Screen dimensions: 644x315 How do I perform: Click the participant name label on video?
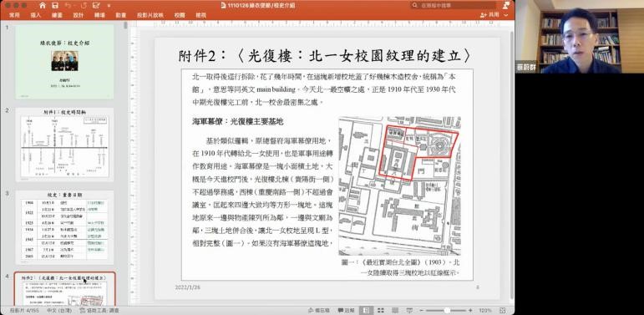tap(526, 68)
